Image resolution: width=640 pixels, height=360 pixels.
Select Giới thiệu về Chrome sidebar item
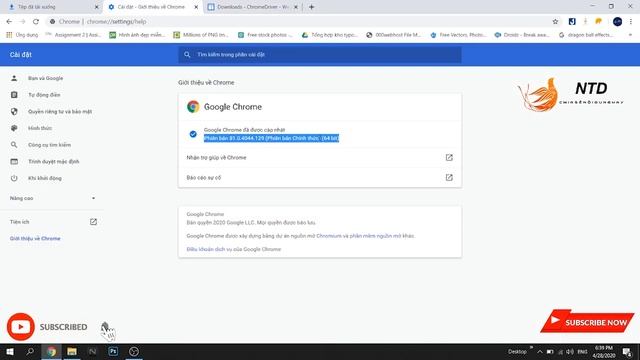pos(35,238)
